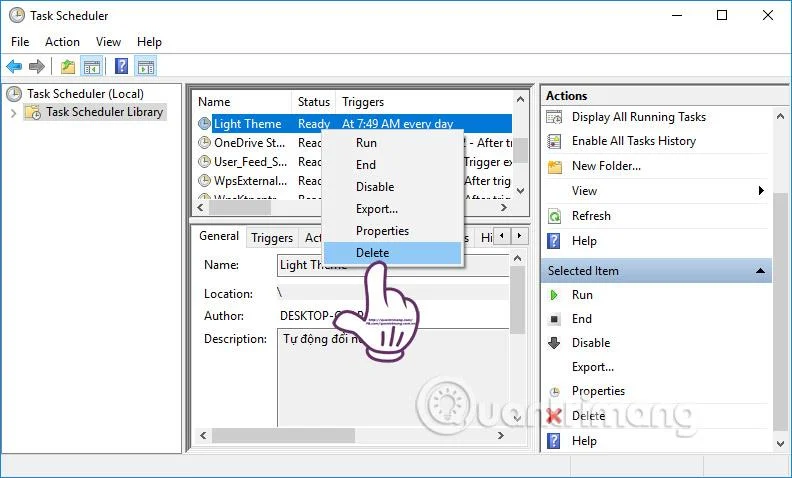
Task: Click the task list scroll-up arrow
Action: tap(520, 100)
